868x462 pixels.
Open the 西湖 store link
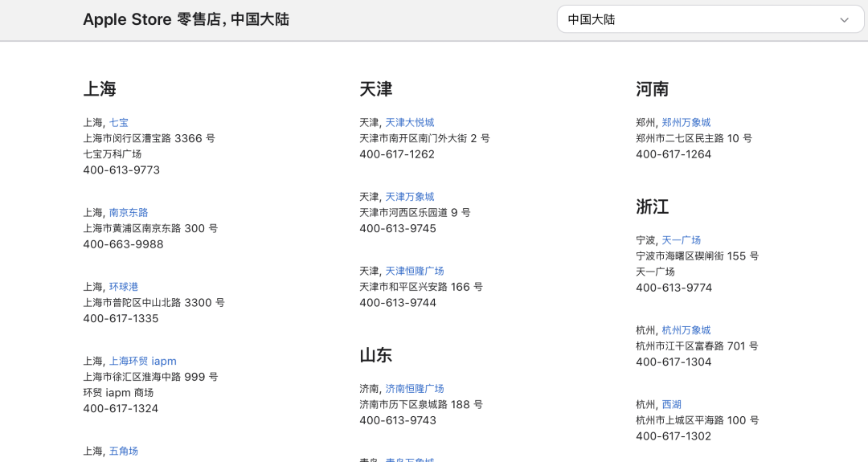click(x=671, y=404)
